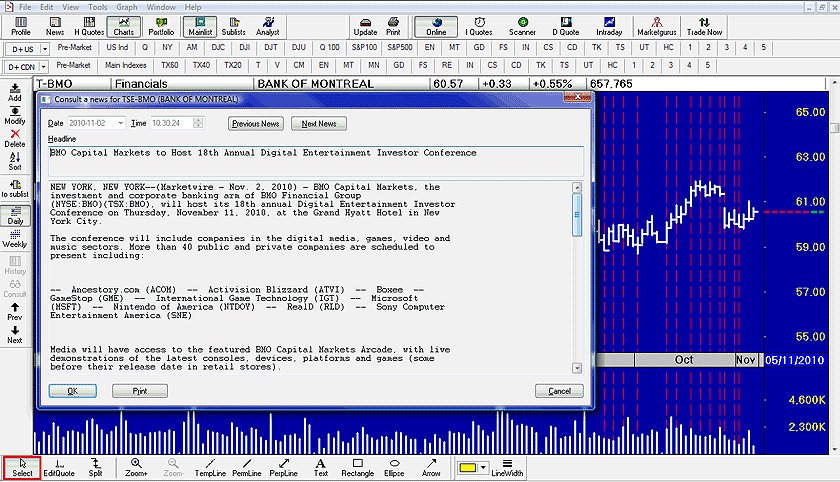Open the Date dropdown in news dialog
Viewport: 840px width, 482px height.
point(121,123)
